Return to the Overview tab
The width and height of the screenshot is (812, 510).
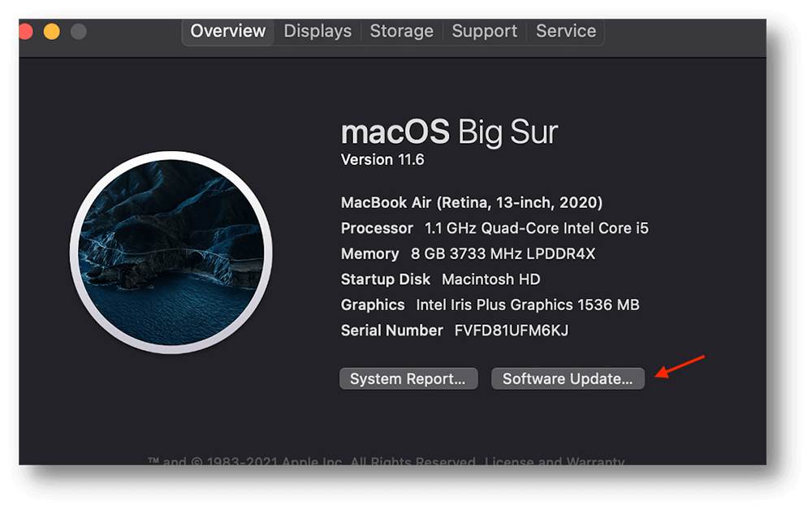pyautogui.click(x=227, y=31)
